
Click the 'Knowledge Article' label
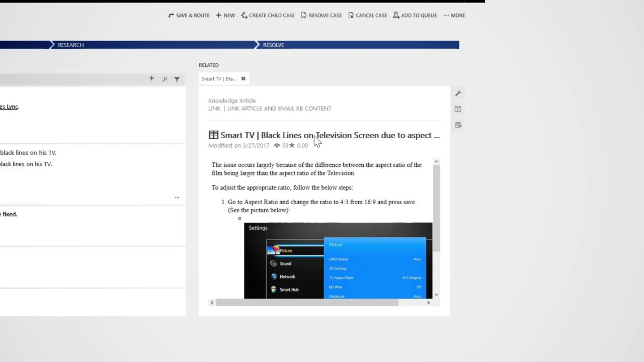(x=232, y=101)
